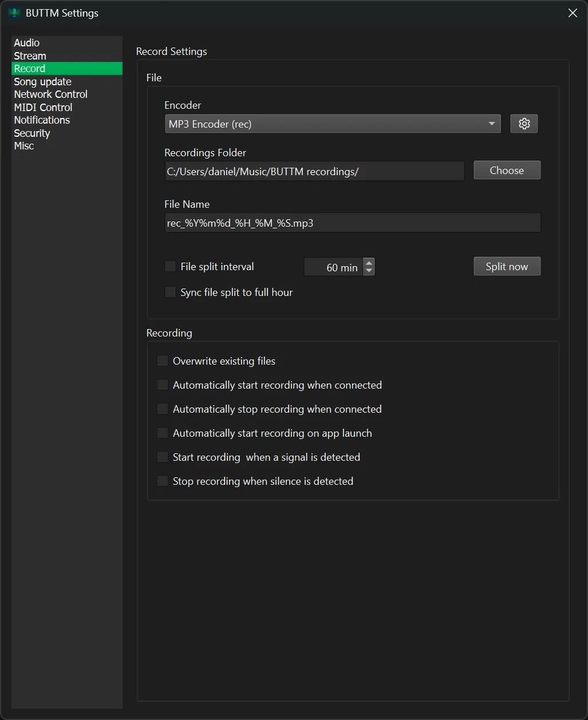This screenshot has height=720, width=588.
Task: Enable Sync file split to full hour
Action: [x=170, y=292]
